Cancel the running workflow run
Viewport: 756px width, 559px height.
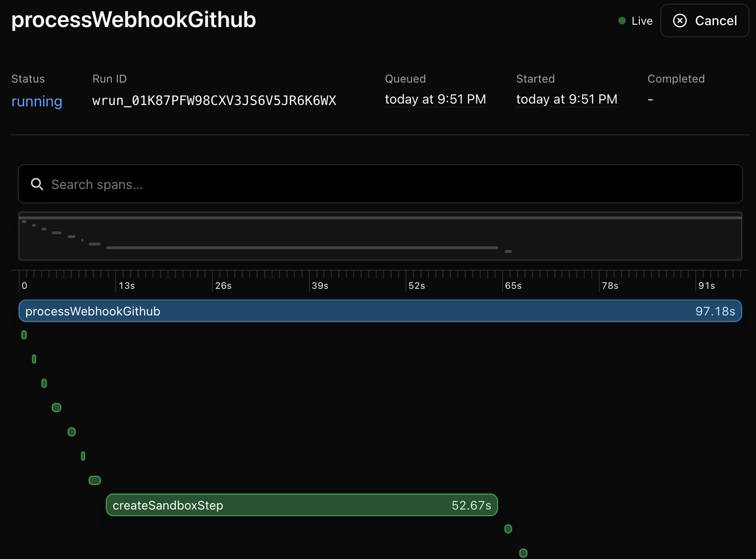(704, 21)
